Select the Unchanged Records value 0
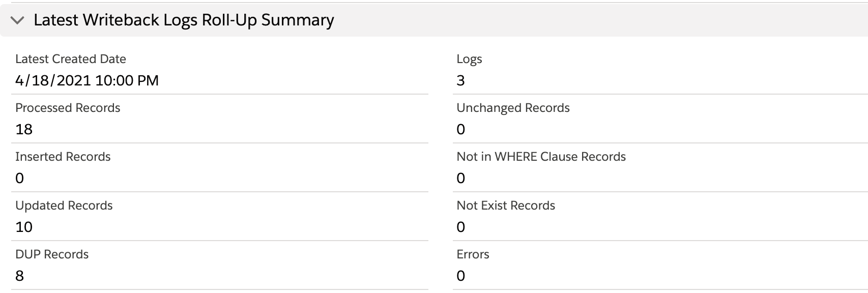This screenshot has width=868, height=293. coord(461,129)
